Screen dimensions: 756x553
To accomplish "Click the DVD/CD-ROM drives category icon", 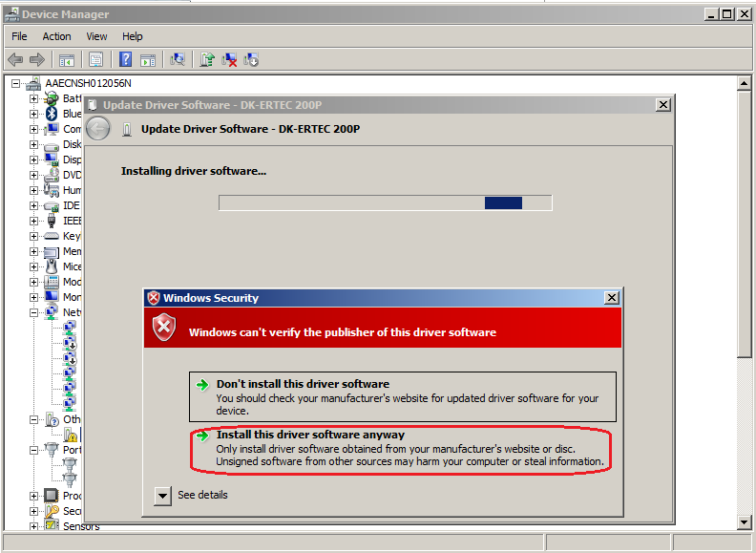I will pyautogui.click(x=52, y=175).
